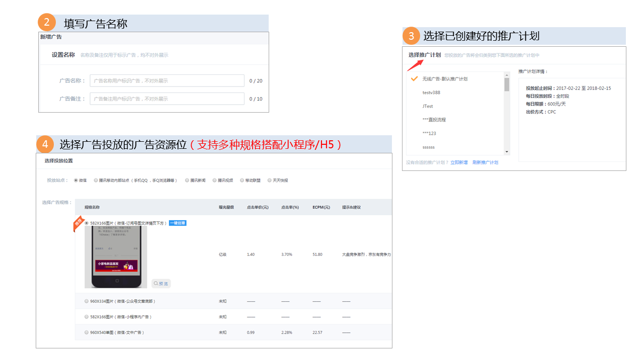Select 960X540单图 文中广告 spec
This screenshot has height=362, width=644.
point(87,332)
